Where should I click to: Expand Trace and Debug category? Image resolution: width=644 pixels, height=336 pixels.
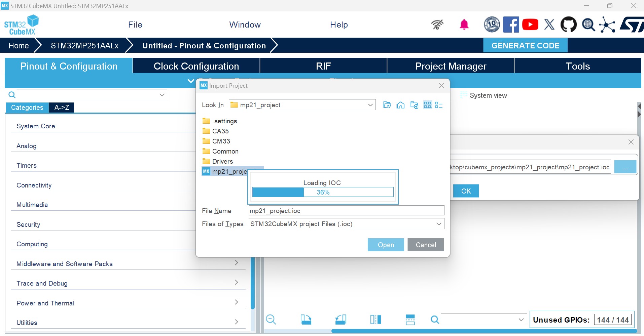[x=237, y=282]
